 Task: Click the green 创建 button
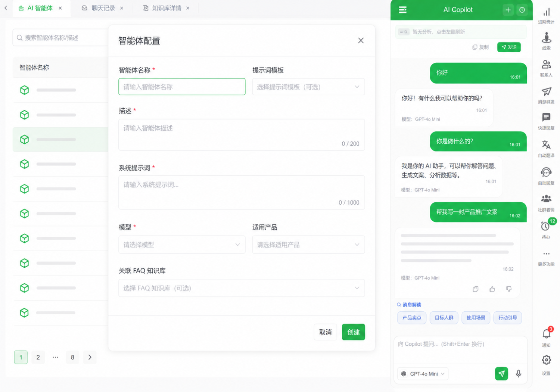(353, 332)
